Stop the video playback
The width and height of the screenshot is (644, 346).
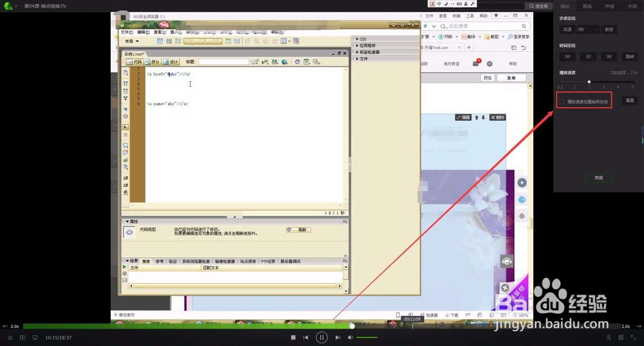coord(293,338)
